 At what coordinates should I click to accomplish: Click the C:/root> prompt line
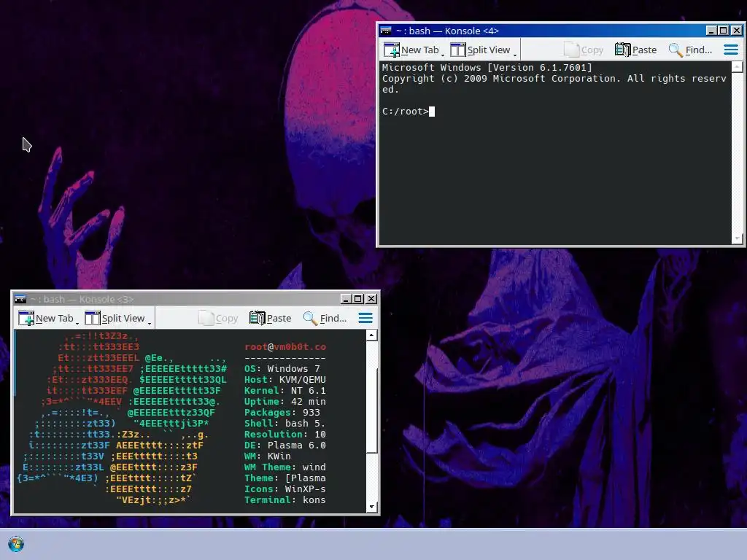click(409, 112)
